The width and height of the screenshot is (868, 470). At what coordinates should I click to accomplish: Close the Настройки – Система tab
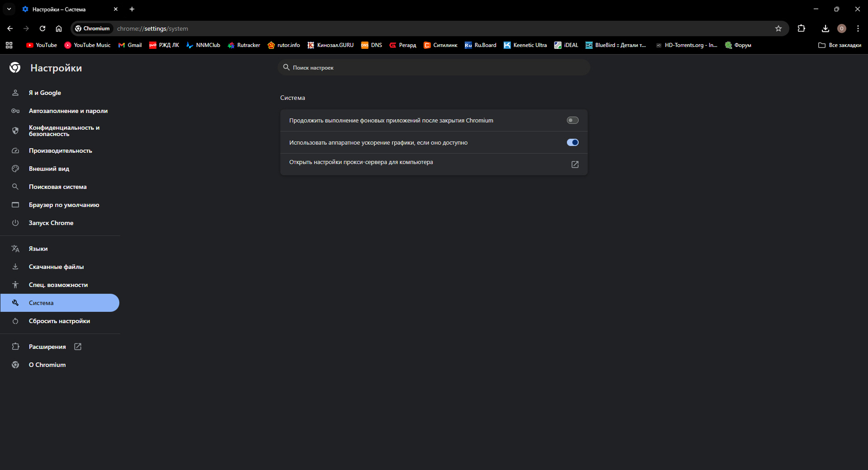tap(116, 9)
